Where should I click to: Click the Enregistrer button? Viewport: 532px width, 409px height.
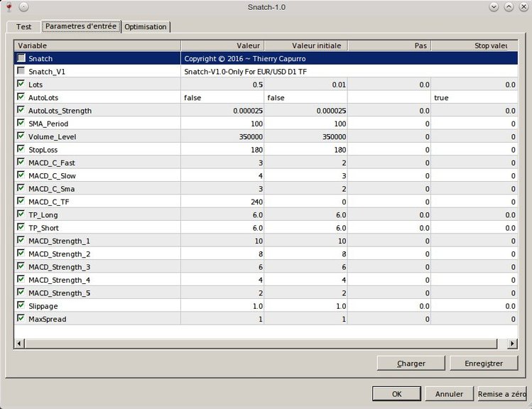coord(484,363)
